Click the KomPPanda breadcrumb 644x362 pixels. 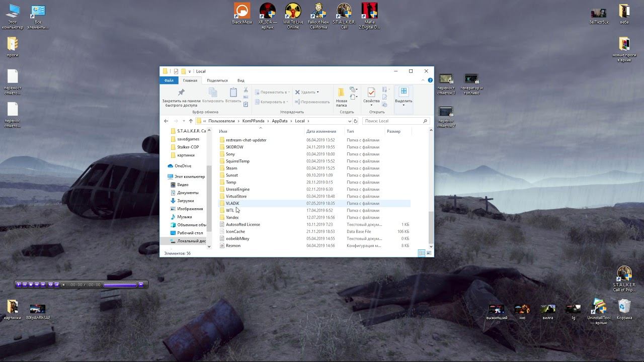click(x=254, y=121)
